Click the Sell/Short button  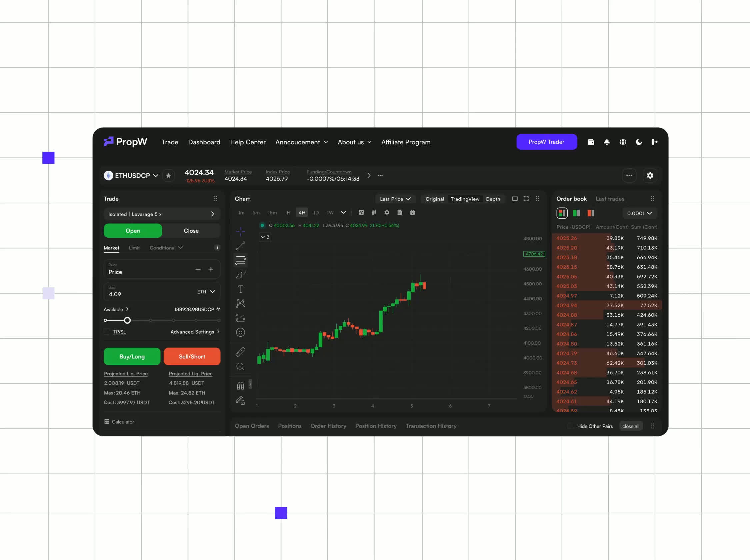tap(192, 356)
